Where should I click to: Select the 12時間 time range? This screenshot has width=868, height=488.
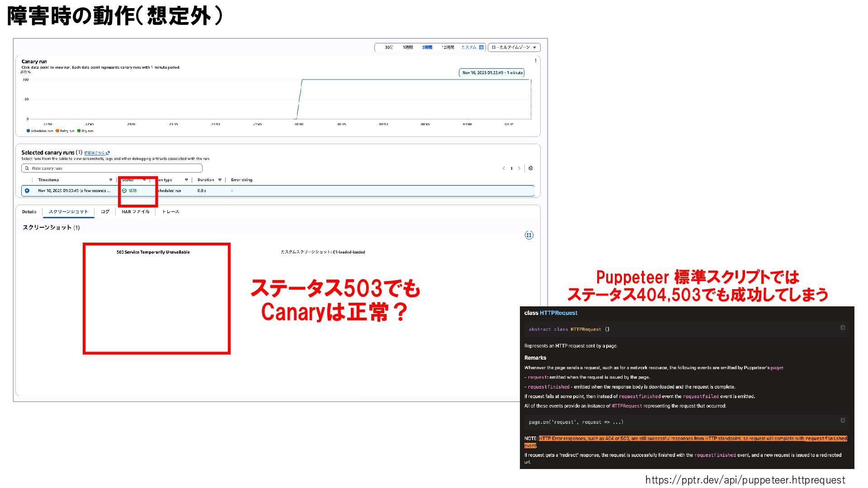[448, 47]
